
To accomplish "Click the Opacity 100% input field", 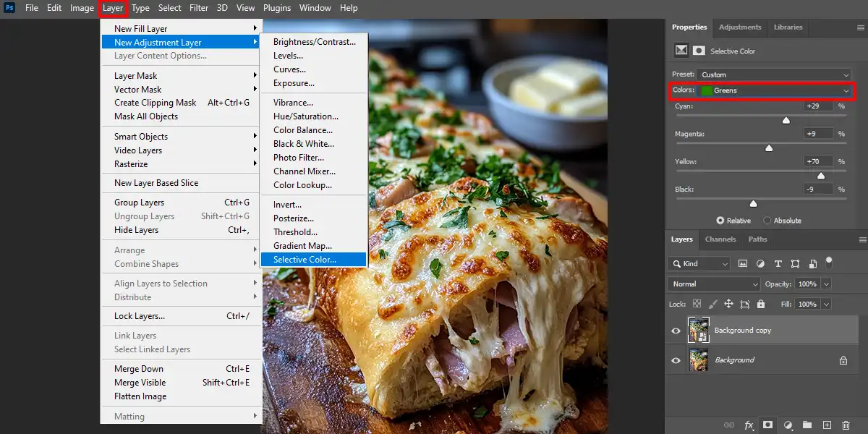I will coord(807,284).
